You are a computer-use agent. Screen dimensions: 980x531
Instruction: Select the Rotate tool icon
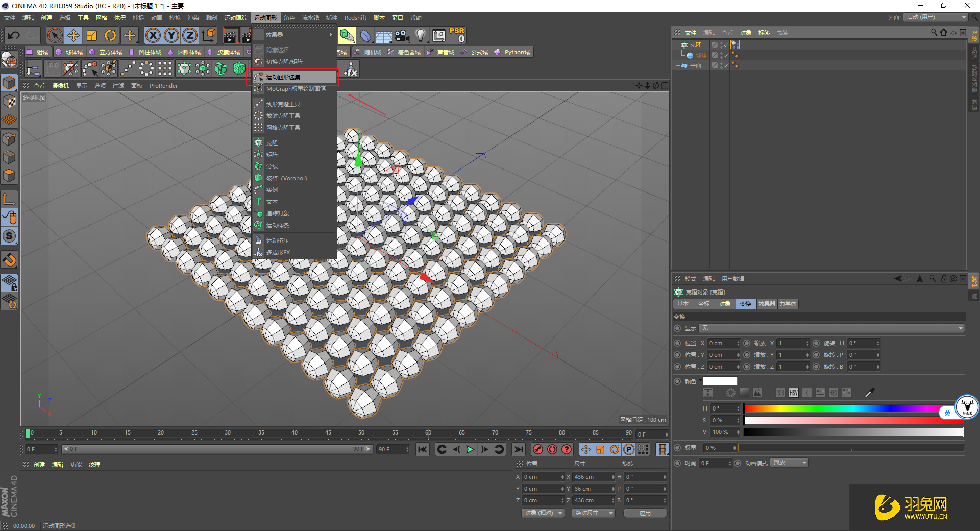(110, 35)
